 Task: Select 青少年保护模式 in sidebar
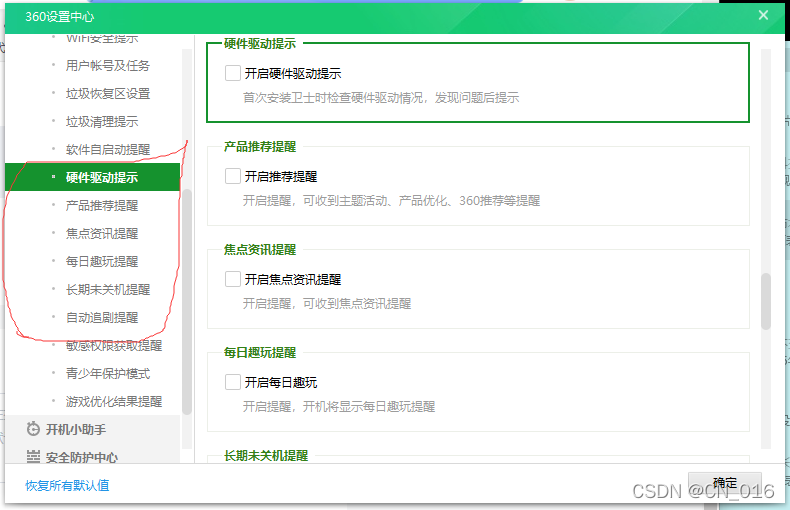108,373
